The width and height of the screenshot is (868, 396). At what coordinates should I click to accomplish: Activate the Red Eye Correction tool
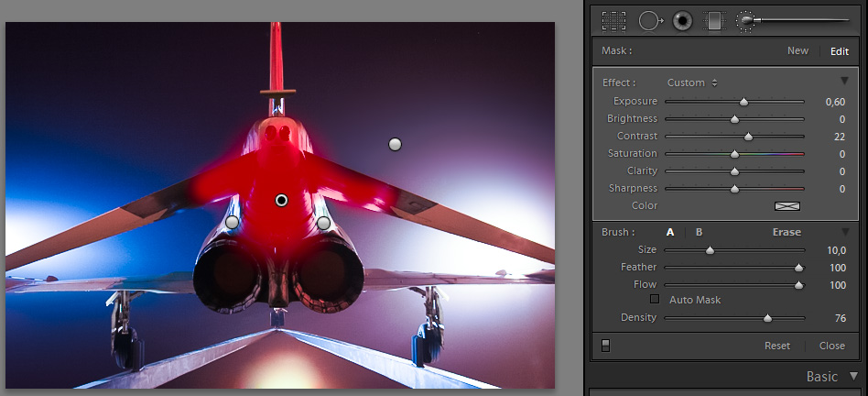682,20
